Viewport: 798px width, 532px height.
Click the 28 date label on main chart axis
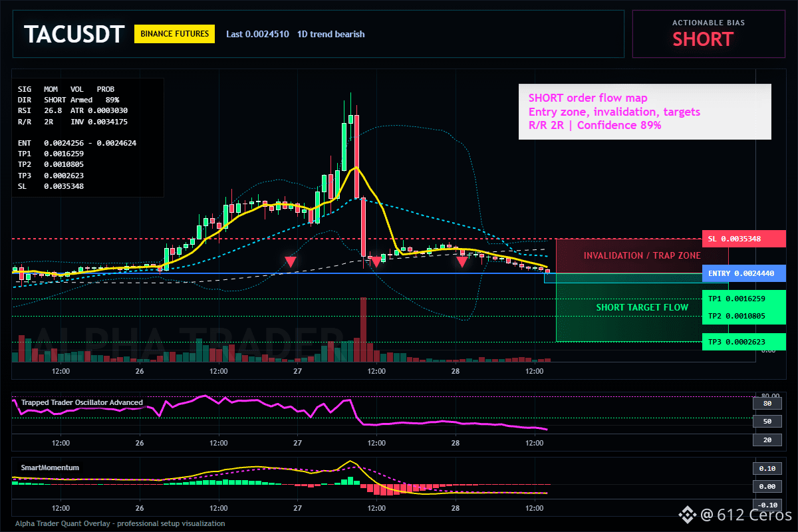(456, 370)
